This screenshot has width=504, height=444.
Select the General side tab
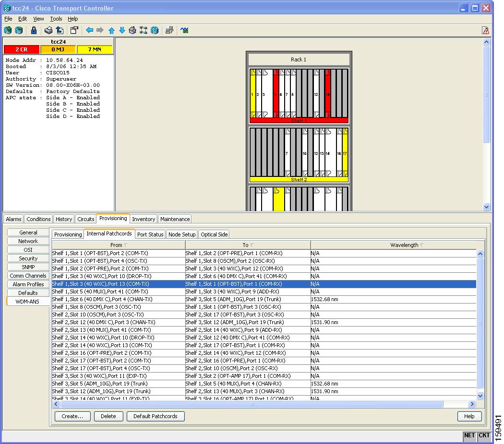pyautogui.click(x=28, y=233)
